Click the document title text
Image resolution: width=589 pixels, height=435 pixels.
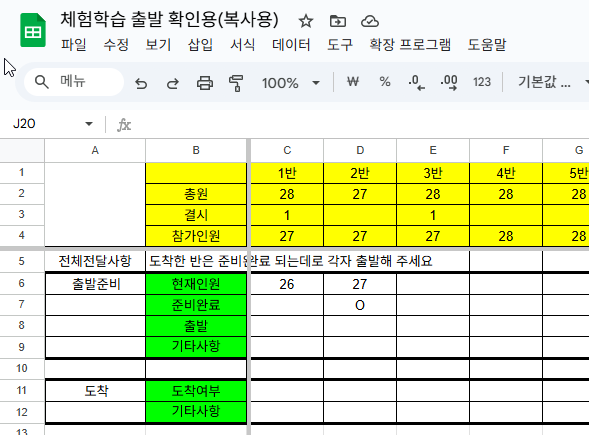pos(169,20)
